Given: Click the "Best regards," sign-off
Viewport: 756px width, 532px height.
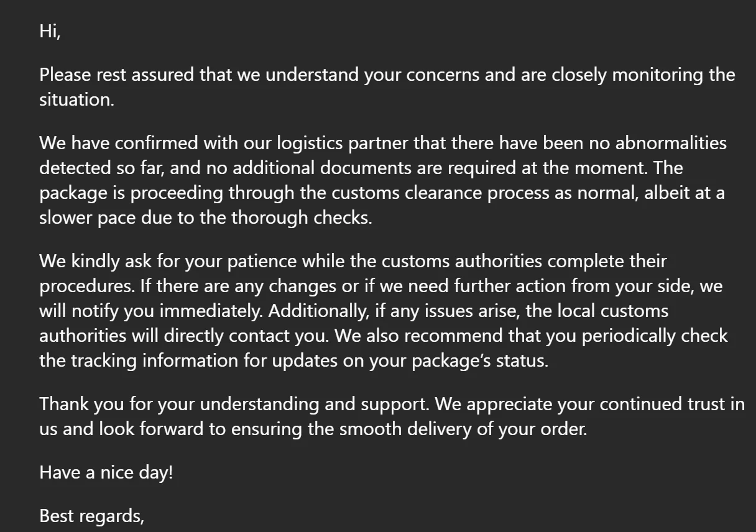Looking at the screenshot, I should pos(91,516).
